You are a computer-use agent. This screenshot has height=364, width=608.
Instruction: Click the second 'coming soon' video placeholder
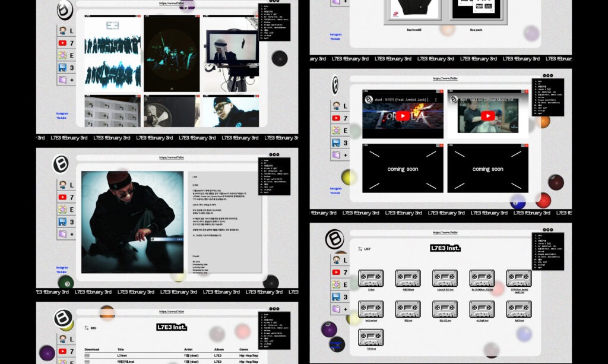pos(488,169)
